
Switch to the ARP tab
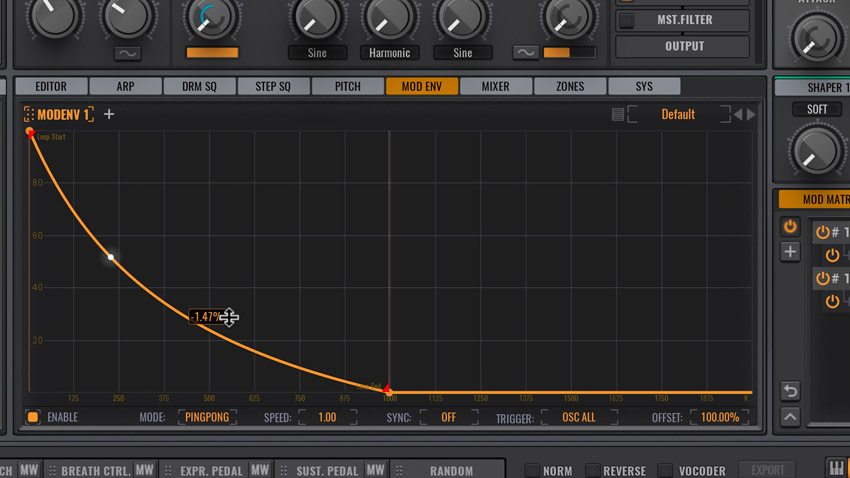[x=125, y=86]
